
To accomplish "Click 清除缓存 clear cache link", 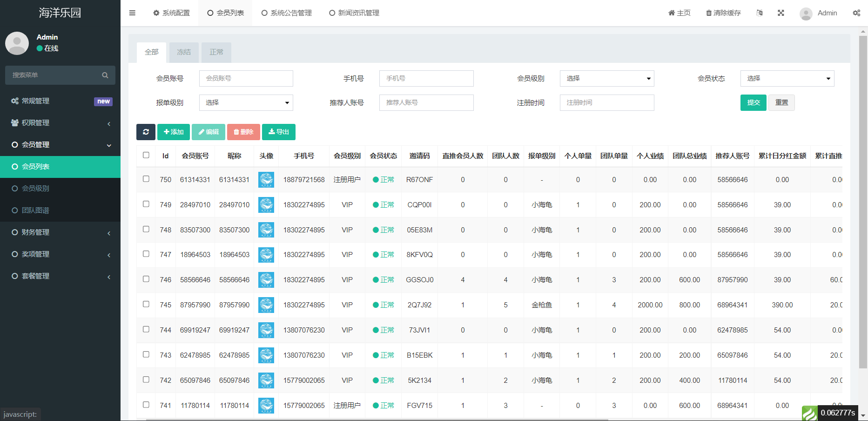I will 723,13.
